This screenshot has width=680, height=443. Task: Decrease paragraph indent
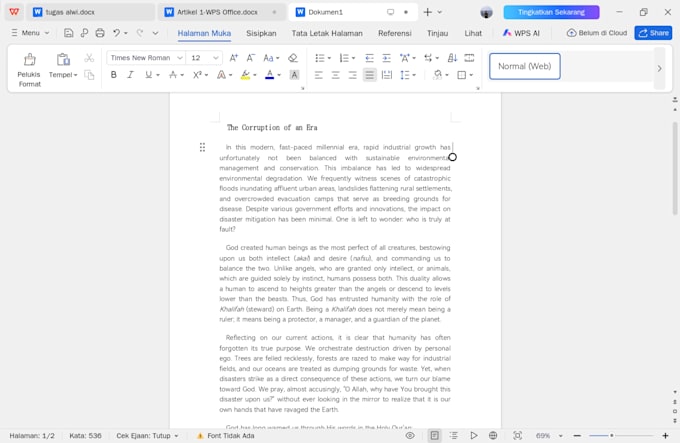pyautogui.click(x=369, y=58)
